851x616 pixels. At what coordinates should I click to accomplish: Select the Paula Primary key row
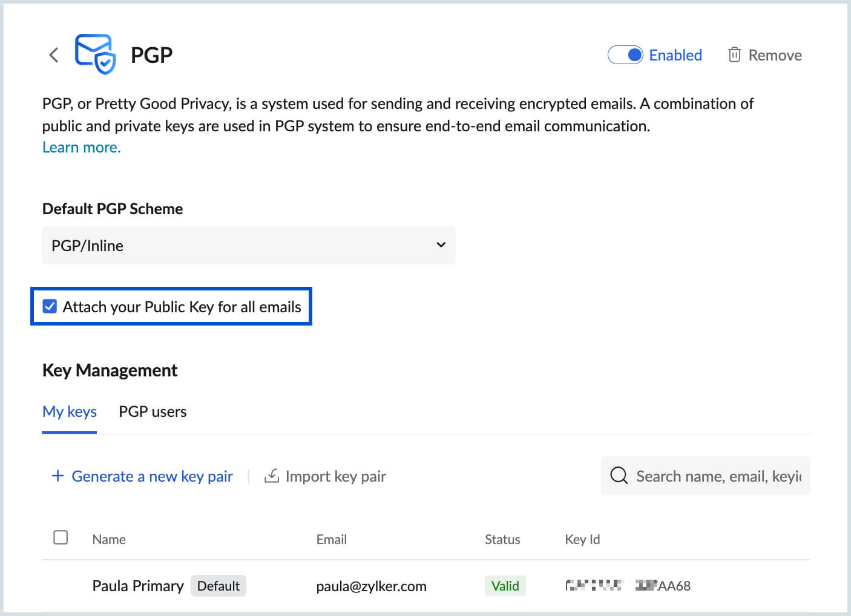[x=138, y=585]
